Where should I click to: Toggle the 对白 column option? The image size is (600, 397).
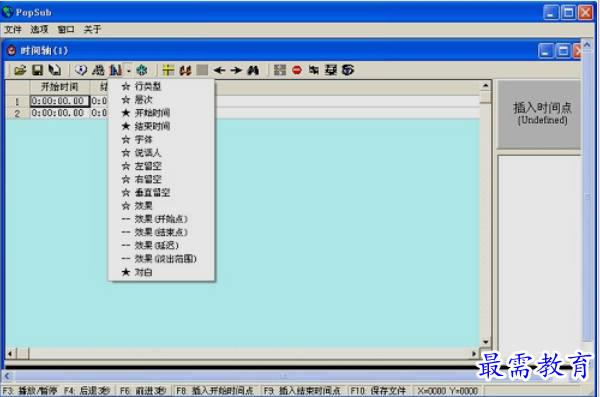coord(161,272)
